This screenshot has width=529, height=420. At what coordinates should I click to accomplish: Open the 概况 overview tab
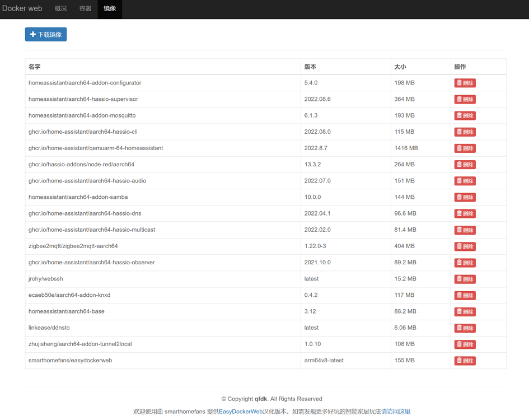60,9
